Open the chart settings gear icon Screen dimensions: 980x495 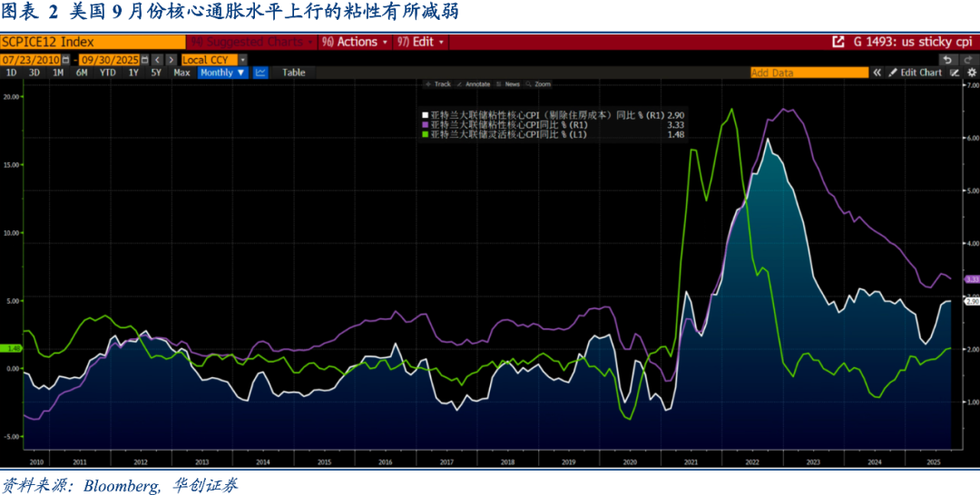972,73
